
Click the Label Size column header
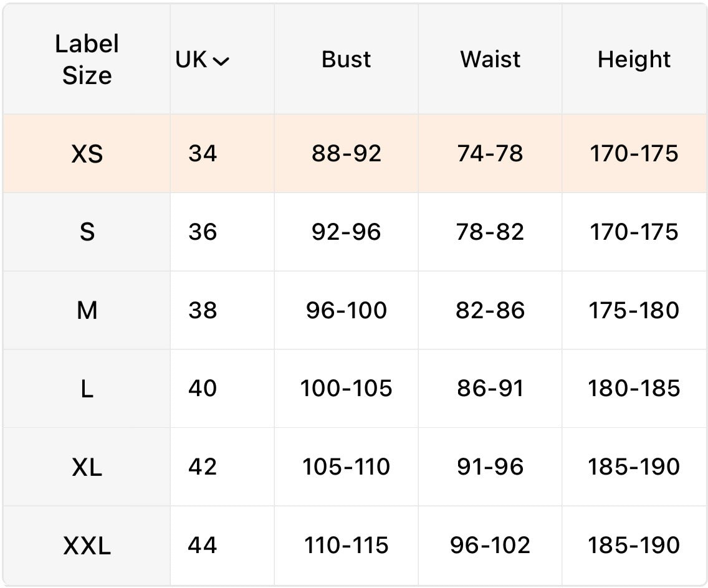tap(87, 60)
